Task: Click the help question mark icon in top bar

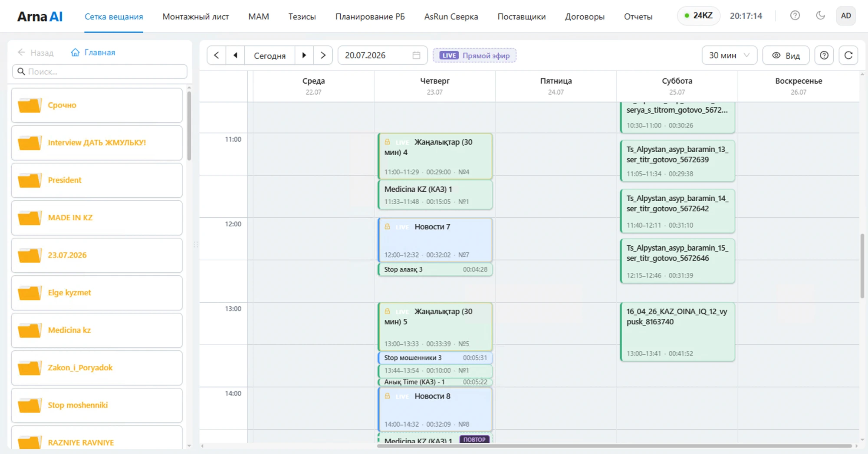Action: pos(795,16)
